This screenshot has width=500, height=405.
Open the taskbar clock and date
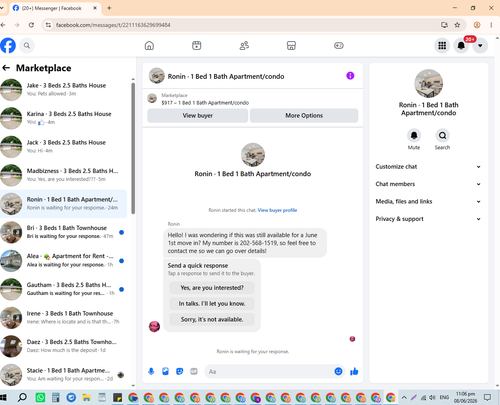tap(466, 397)
